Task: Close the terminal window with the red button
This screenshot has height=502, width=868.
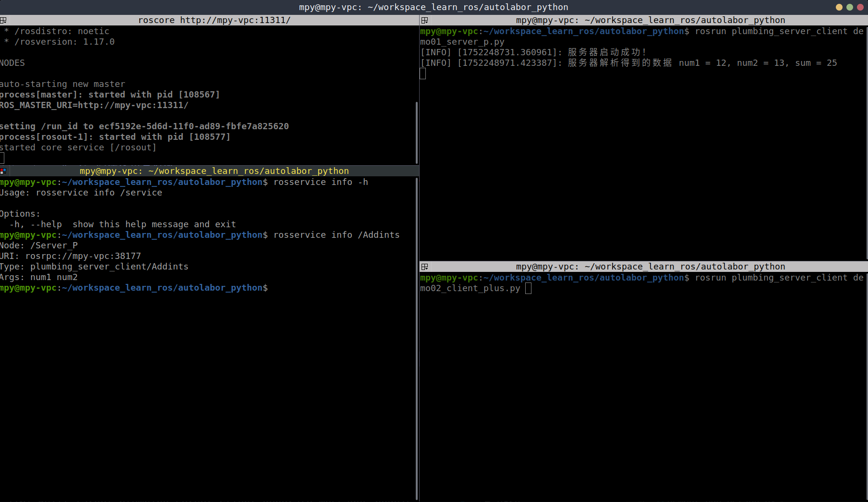Action: 860,7
